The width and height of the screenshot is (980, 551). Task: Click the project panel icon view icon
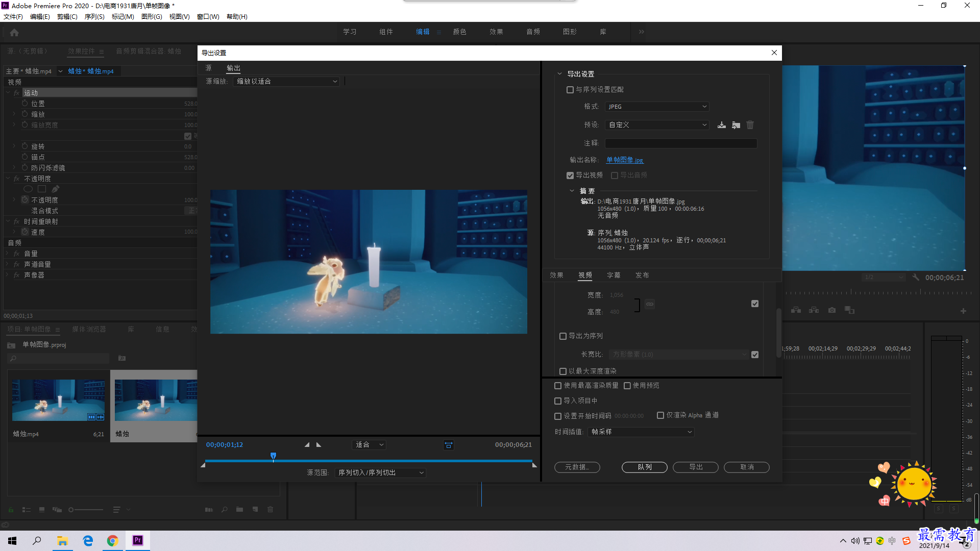click(42, 509)
